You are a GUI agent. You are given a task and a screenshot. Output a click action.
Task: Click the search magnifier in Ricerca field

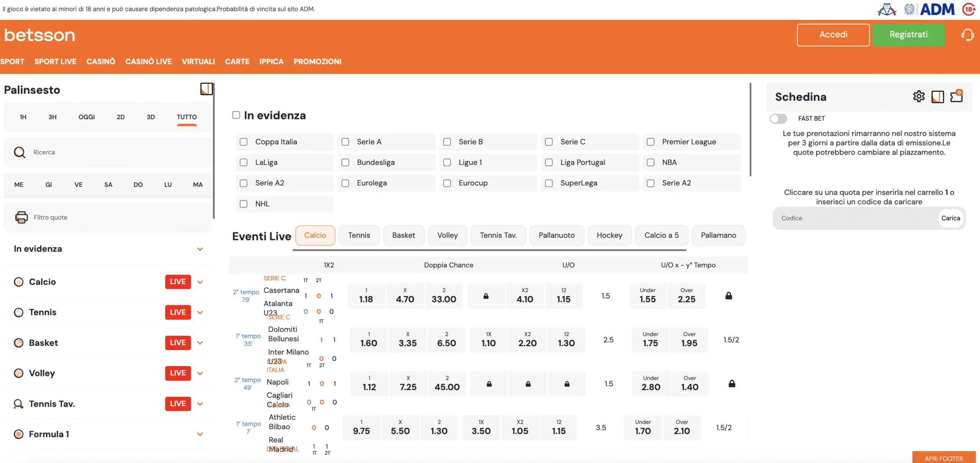(20, 152)
